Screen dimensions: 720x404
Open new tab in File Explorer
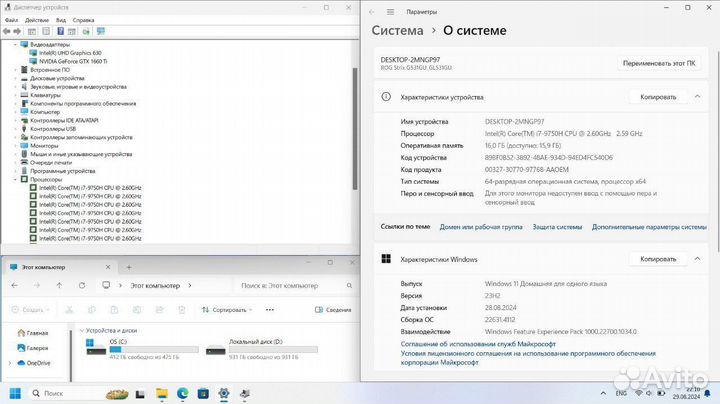pyautogui.click(x=129, y=267)
